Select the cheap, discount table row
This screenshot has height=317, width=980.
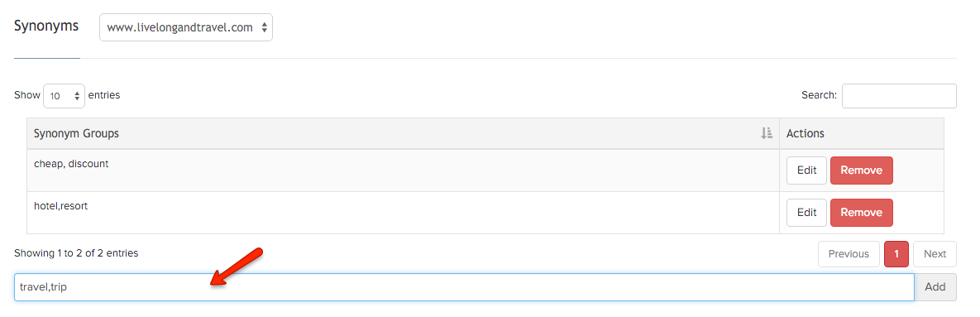pyautogui.click(x=485, y=170)
